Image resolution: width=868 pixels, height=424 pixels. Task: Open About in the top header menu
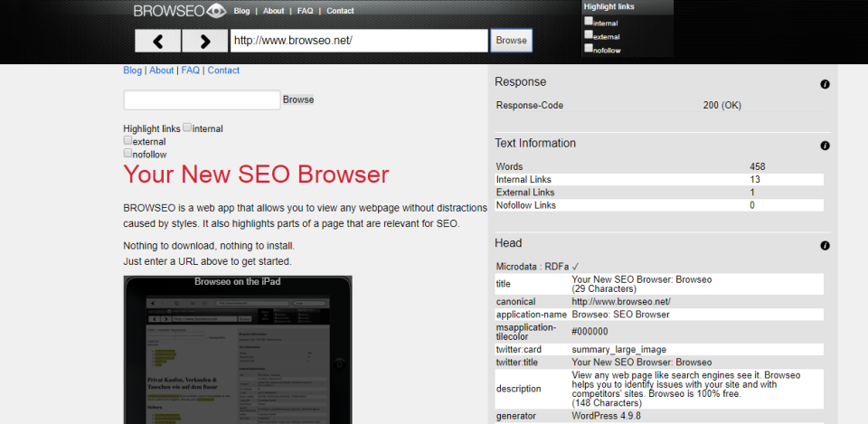coord(273,11)
